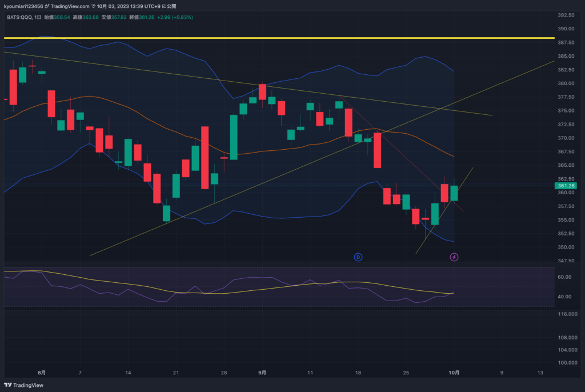Click the 357.50 price axis label
585x392 pixels.
point(566,206)
